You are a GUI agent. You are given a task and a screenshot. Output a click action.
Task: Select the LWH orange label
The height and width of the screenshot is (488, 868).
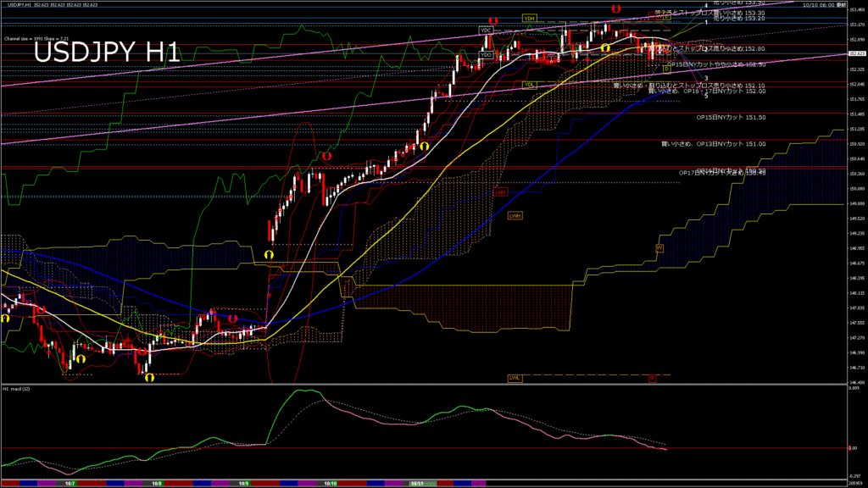pyautogui.click(x=514, y=216)
